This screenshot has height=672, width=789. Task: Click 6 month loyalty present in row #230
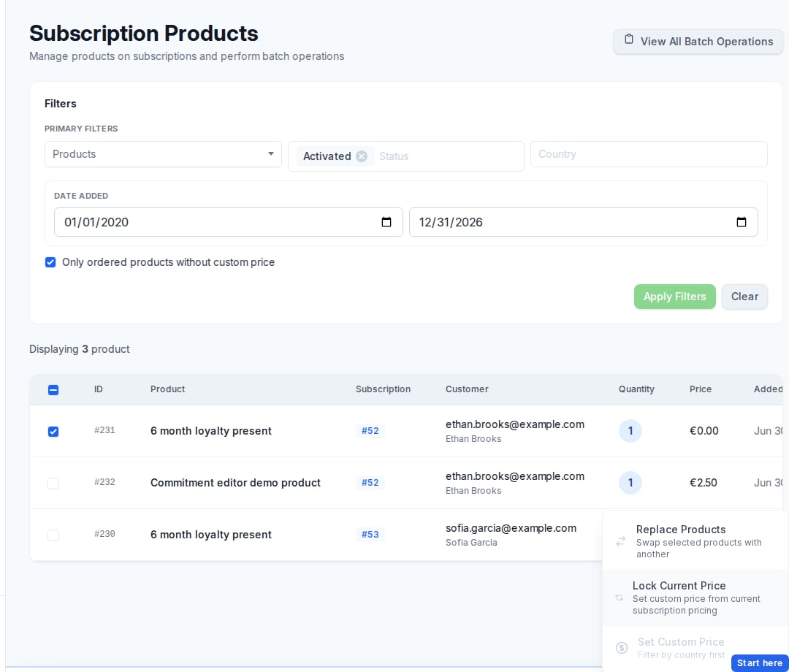pos(211,535)
